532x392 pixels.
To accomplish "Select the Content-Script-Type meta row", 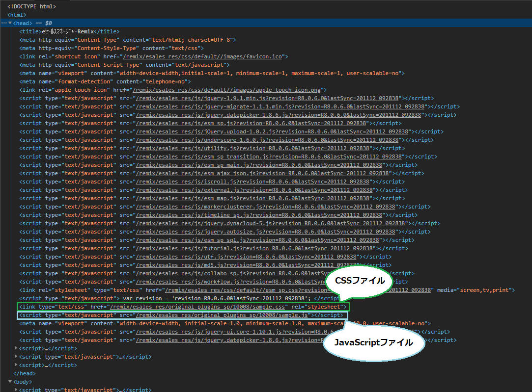I will click(124, 65).
